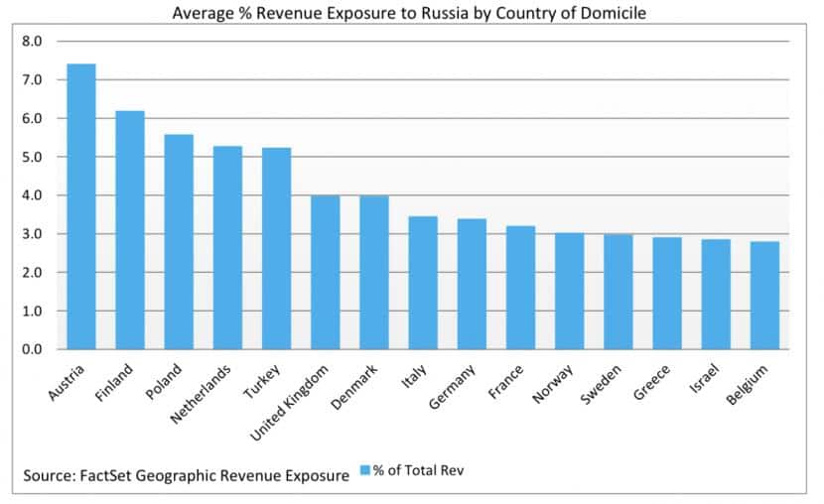Screen dimensions: 824x504
Task: Select the '% of Total Rev' legend label
Action: pos(418,470)
